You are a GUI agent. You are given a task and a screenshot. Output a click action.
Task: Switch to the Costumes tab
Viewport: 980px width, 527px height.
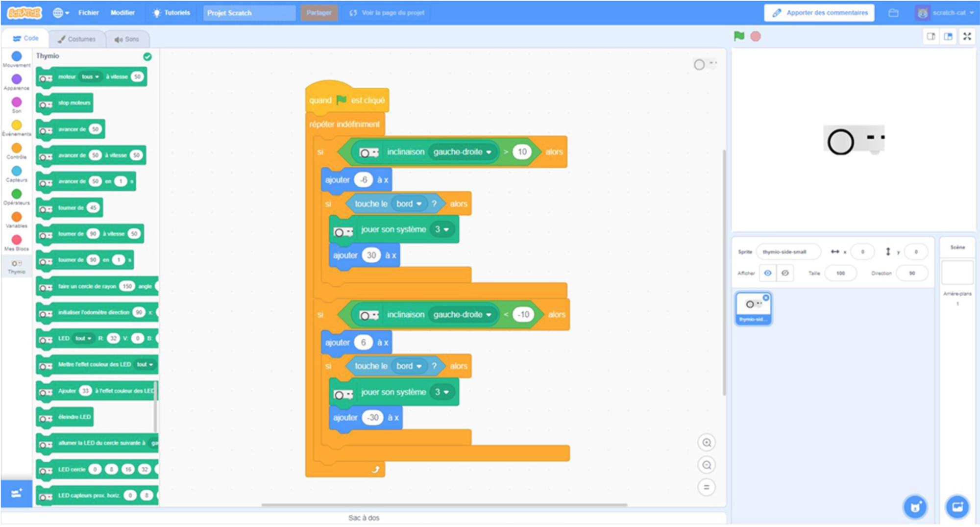tap(77, 39)
